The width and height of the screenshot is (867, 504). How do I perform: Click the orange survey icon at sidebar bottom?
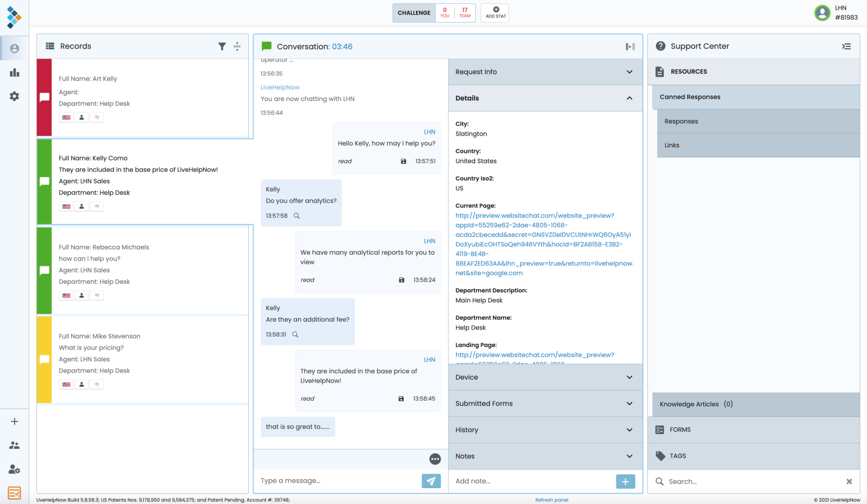click(14, 492)
